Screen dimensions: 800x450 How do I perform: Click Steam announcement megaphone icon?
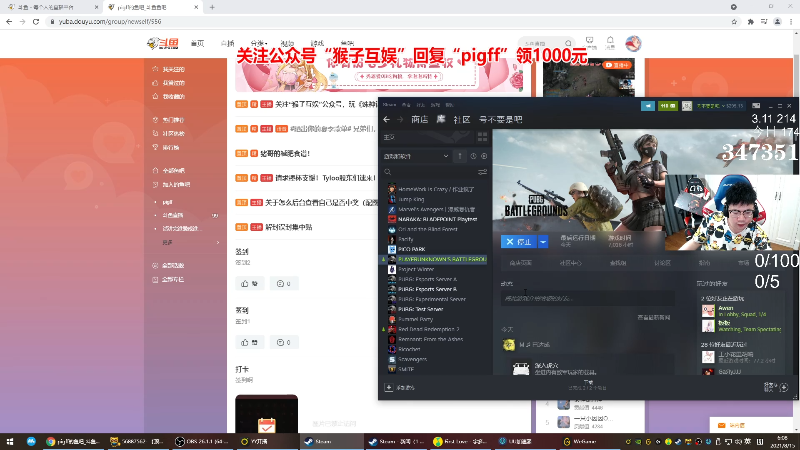click(x=648, y=106)
